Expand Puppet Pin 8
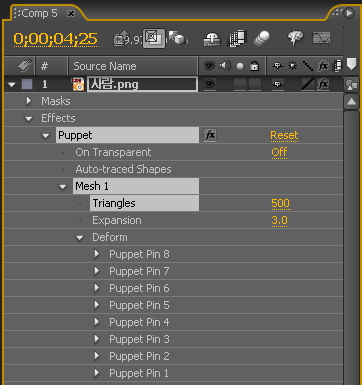The image size is (362, 385). pos(97,254)
